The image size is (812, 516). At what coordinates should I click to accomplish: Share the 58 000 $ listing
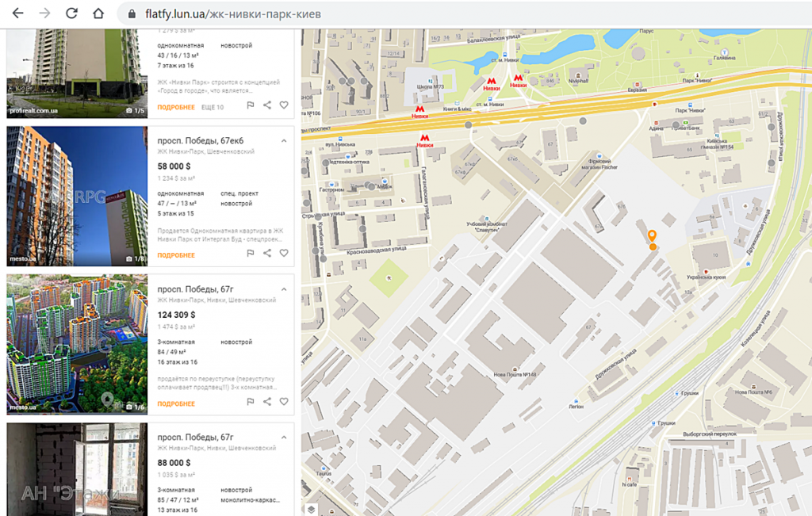[x=267, y=253]
